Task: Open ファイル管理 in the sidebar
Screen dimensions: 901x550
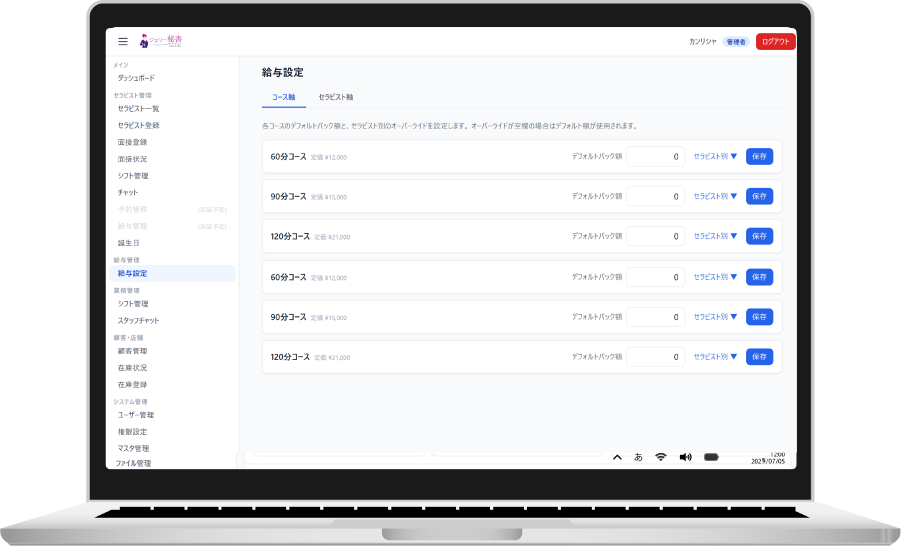Action: click(133, 463)
